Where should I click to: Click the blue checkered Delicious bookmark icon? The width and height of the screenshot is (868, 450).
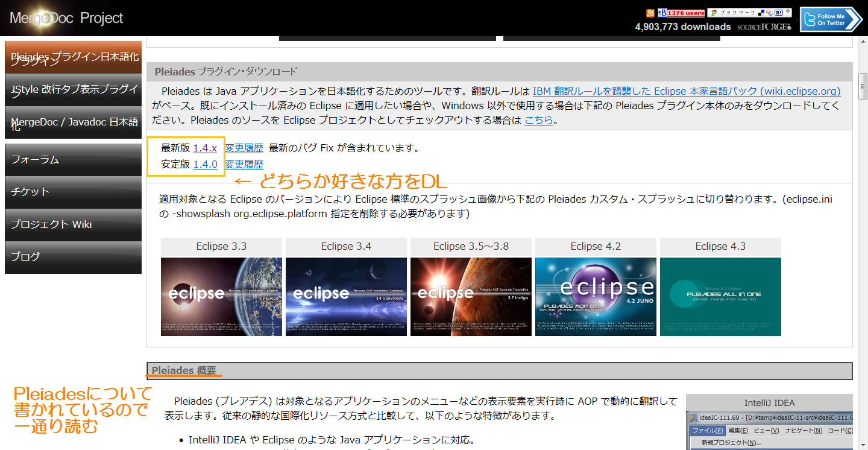click(762, 13)
